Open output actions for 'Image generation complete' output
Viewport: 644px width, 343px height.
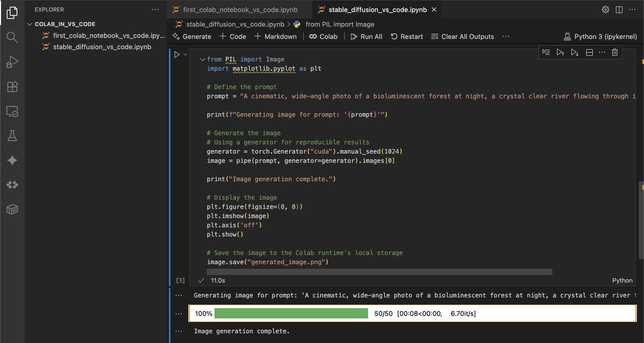pos(178,331)
